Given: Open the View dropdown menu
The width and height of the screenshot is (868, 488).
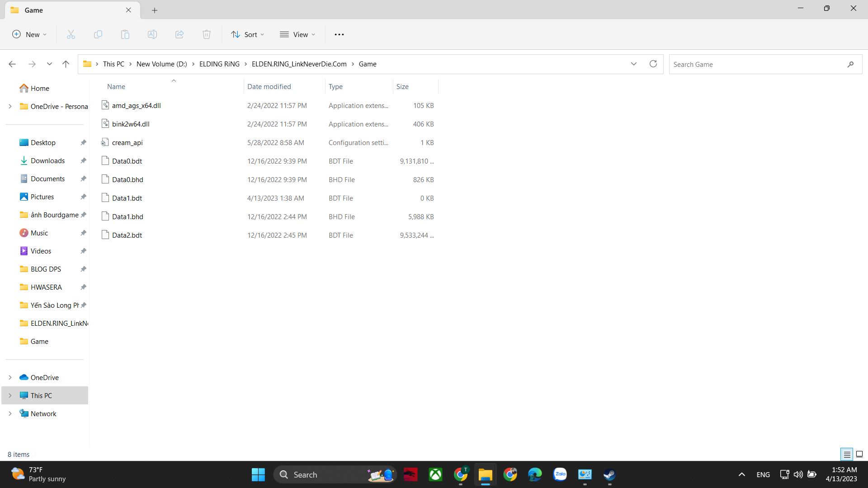Looking at the screenshot, I should pos(297,34).
